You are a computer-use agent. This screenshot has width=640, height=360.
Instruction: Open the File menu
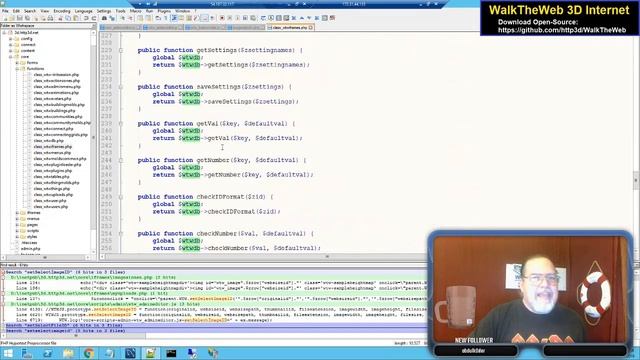(x=5, y=11)
